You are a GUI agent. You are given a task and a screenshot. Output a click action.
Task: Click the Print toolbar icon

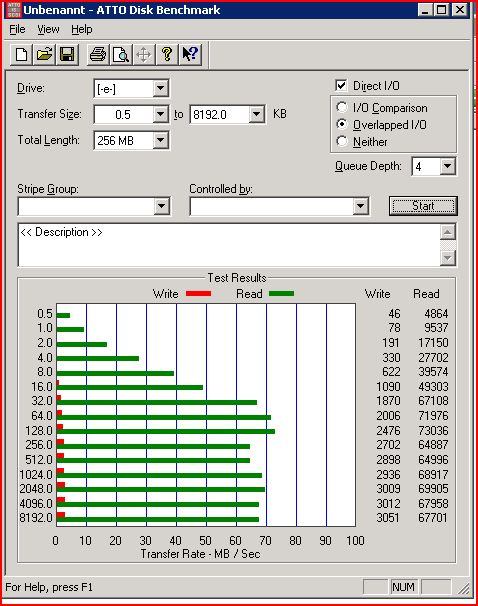click(x=98, y=54)
